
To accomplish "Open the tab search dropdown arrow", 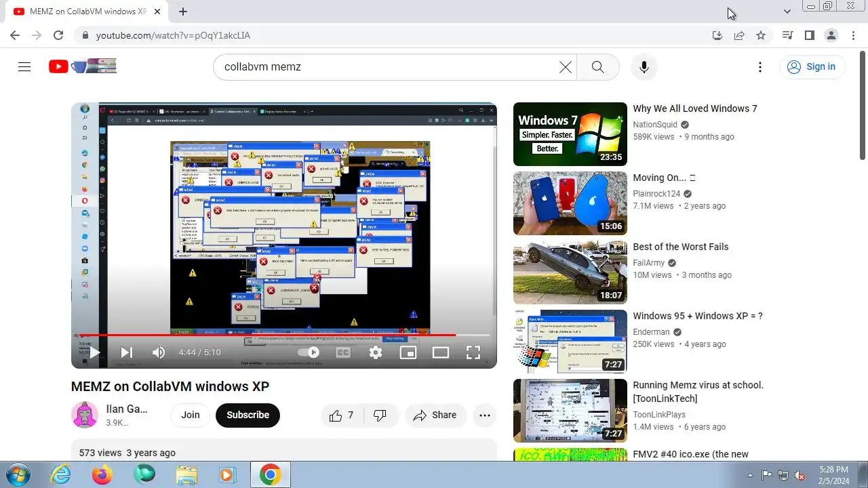I will (787, 12).
